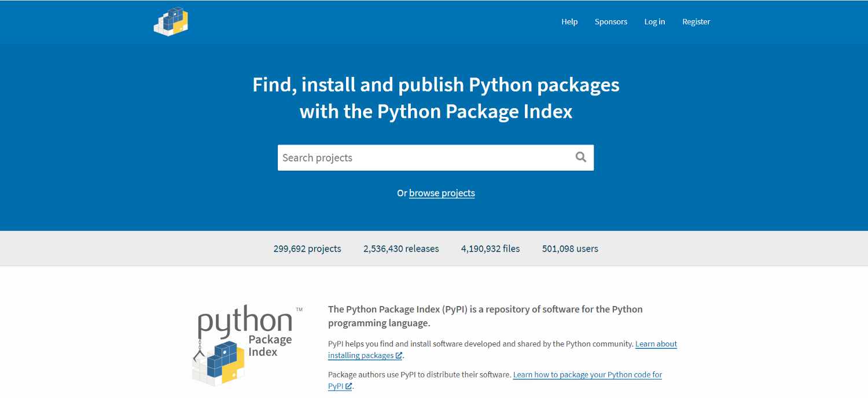Follow the browse projects link

442,193
